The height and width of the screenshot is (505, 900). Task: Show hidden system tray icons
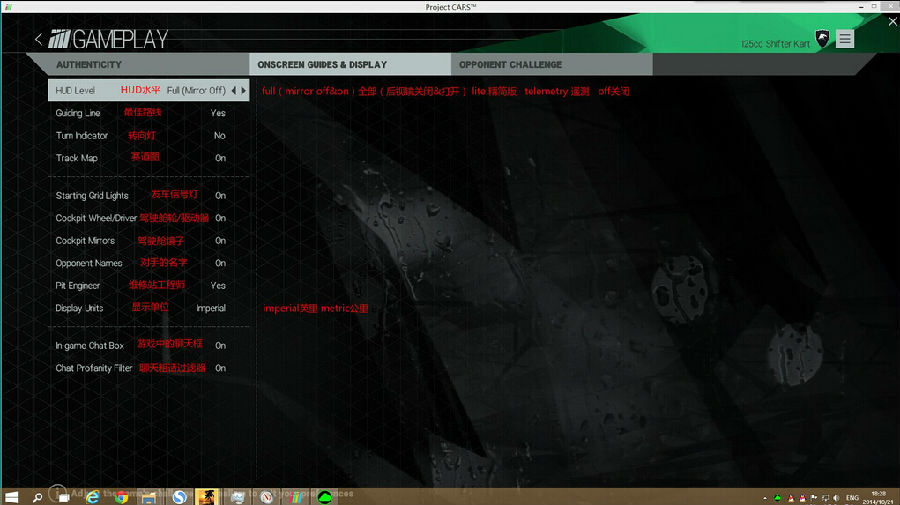tap(765, 498)
